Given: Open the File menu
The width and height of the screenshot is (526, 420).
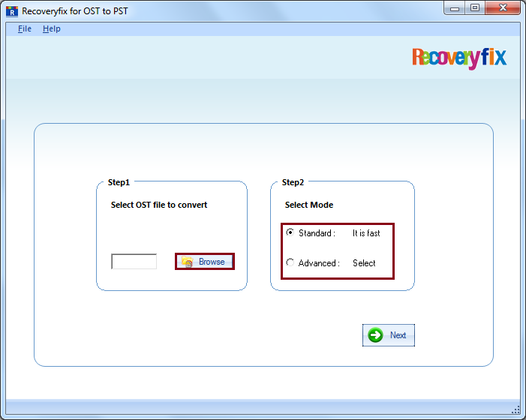Looking at the screenshot, I should (x=25, y=28).
